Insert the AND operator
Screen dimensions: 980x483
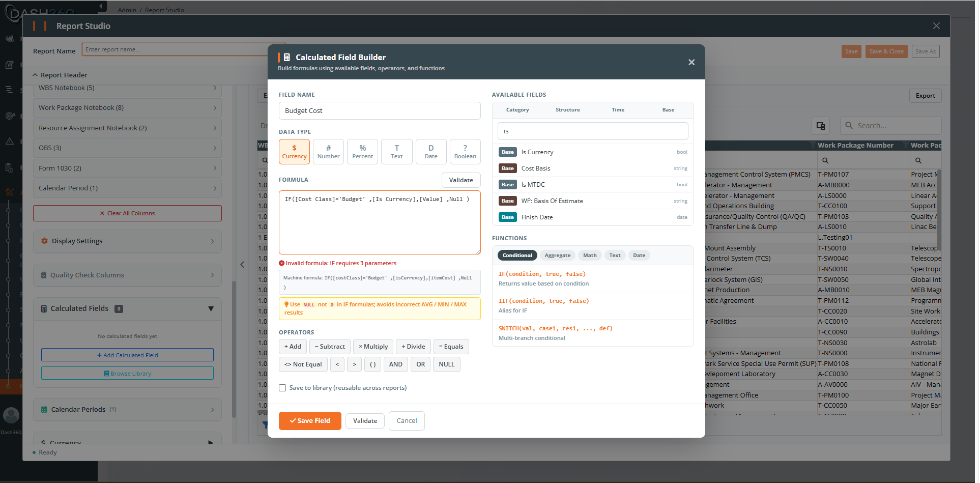point(395,364)
